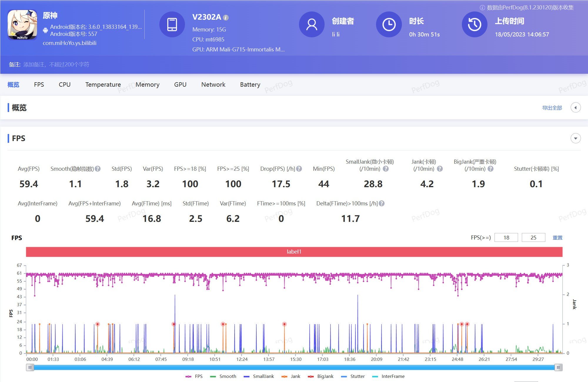Click the phone device icon beside V2302A

(x=172, y=24)
